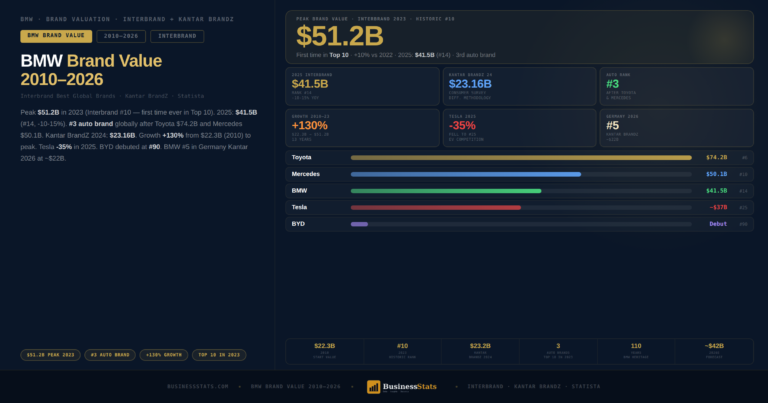Open the Auto Rank #3 card
This screenshot has height=403, width=768.
tap(676, 86)
